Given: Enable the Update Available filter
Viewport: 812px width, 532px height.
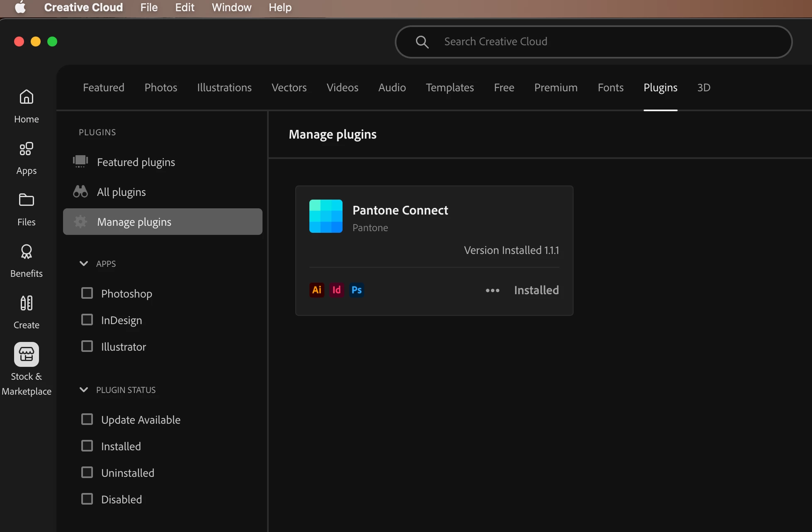Looking at the screenshot, I should pos(87,420).
